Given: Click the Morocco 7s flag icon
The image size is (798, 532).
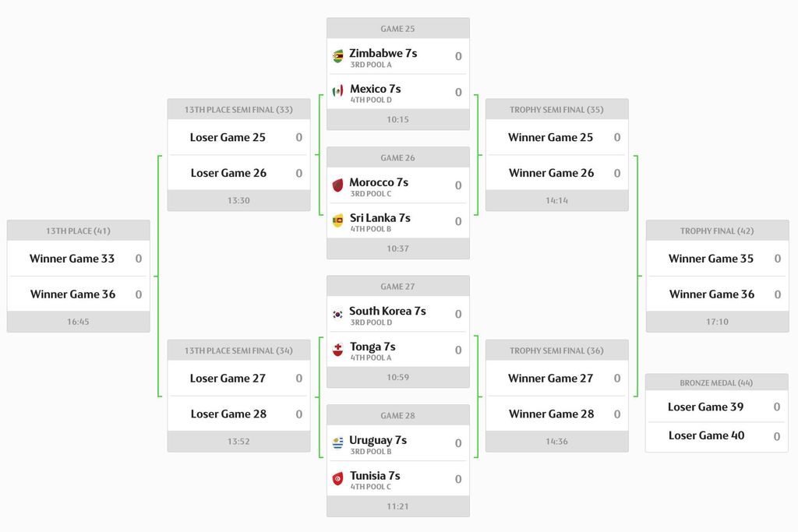Looking at the screenshot, I should click(337, 185).
